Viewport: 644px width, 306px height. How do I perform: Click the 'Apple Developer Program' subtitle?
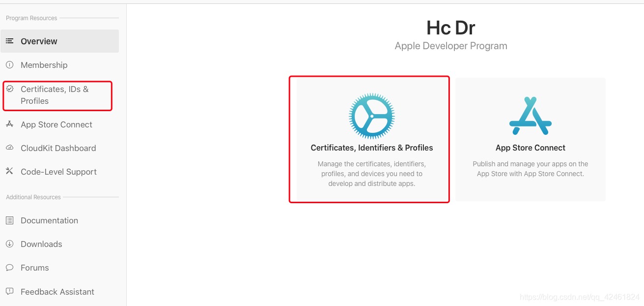coord(451,46)
